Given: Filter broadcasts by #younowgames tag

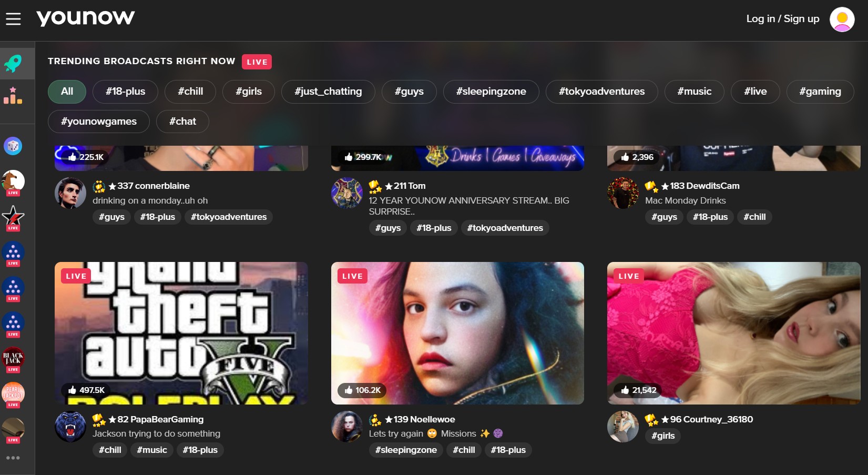Looking at the screenshot, I should (x=99, y=122).
